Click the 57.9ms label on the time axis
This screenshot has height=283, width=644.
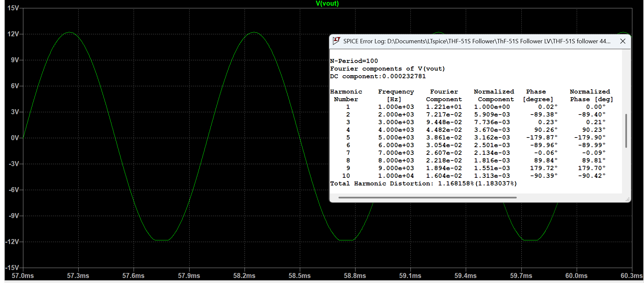pyautogui.click(x=189, y=276)
